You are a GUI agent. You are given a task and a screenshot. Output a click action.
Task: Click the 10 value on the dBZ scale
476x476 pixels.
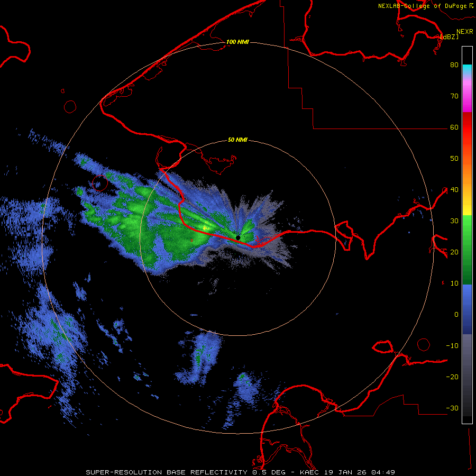click(454, 283)
